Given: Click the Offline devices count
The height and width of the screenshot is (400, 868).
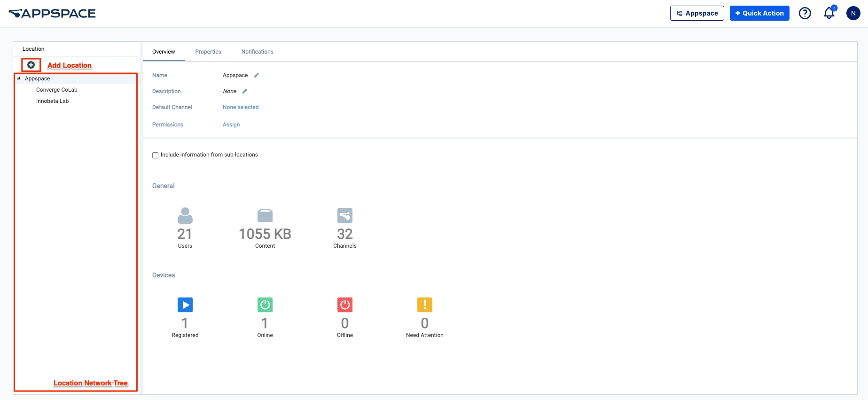Looking at the screenshot, I should coord(345,323).
